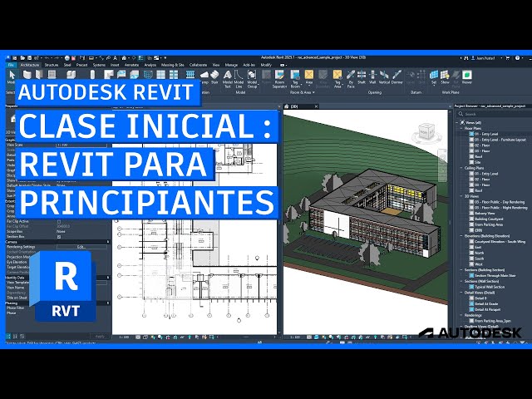Collapse Elevations (Building Elevation) node
The width and height of the screenshot is (532, 399).
461,236
